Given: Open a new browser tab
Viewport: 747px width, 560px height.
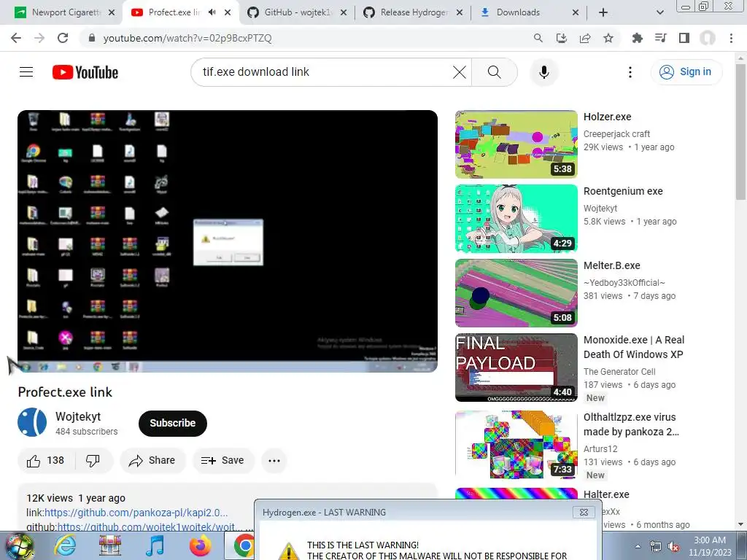Looking at the screenshot, I should pyautogui.click(x=603, y=12).
